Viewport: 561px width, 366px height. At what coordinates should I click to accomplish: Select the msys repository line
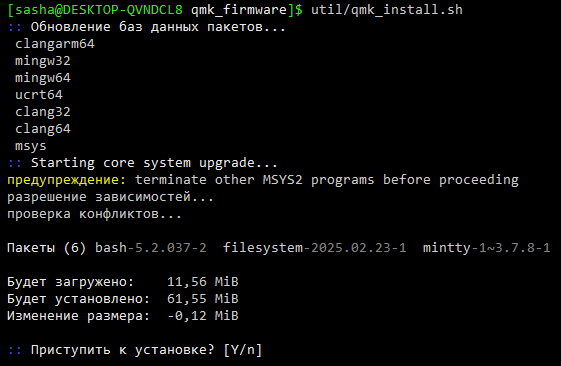click(x=31, y=146)
